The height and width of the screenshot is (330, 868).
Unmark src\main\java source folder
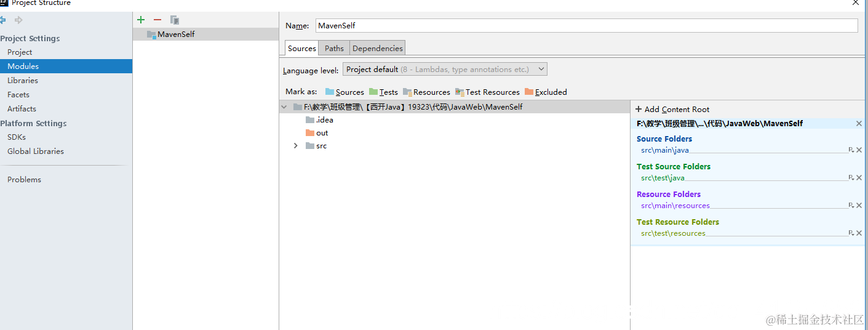pyautogui.click(x=859, y=150)
